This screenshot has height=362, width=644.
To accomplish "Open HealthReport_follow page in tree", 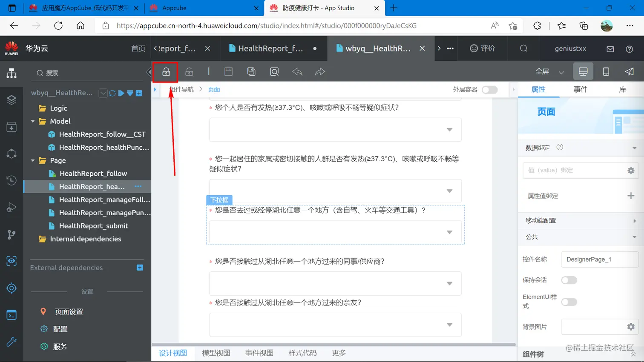I will [x=93, y=174].
